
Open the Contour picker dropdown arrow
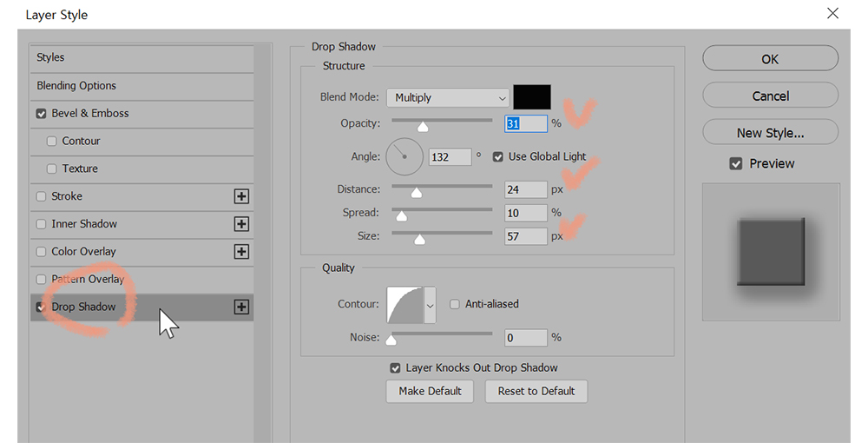[x=430, y=305]
